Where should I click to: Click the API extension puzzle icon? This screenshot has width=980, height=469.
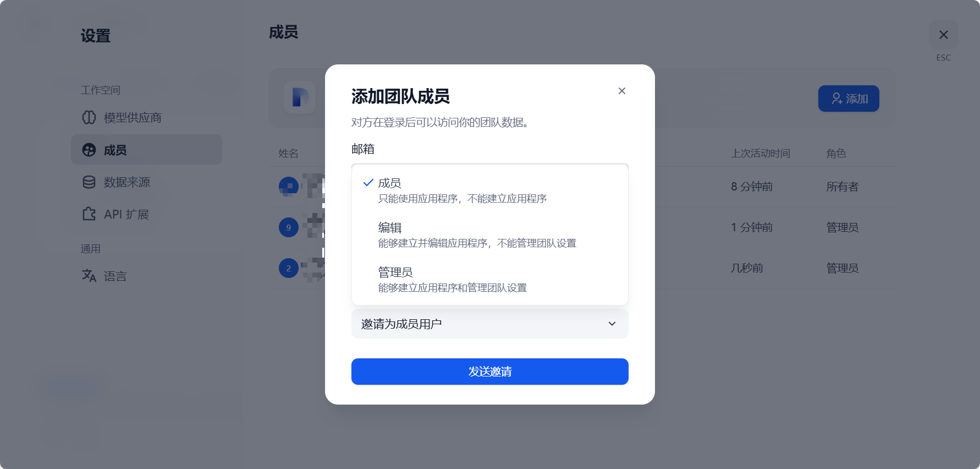point(89,214)
